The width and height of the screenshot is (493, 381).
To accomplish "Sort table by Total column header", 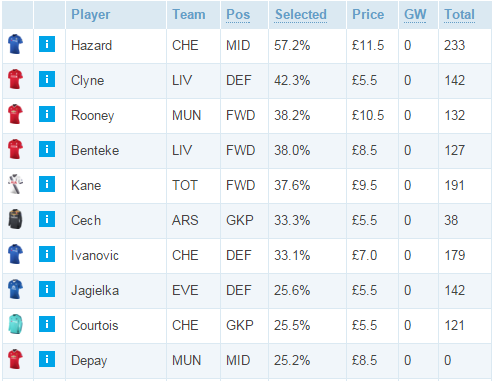I will (459, 15).
